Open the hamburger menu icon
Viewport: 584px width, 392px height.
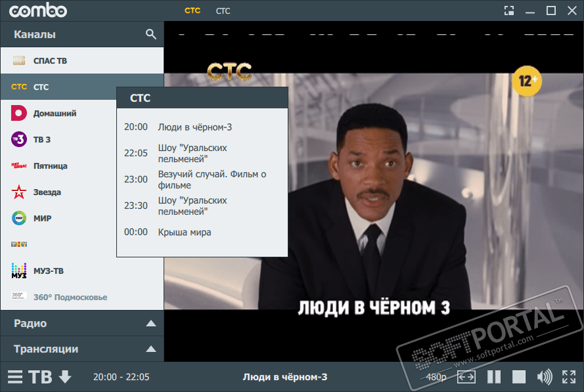(15, 377)
